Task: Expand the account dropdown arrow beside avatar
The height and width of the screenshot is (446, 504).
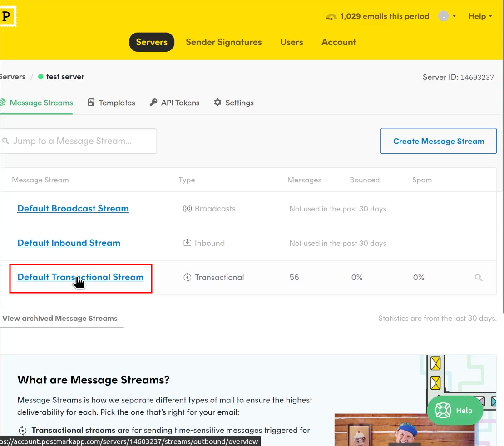Action: point(454,16)
